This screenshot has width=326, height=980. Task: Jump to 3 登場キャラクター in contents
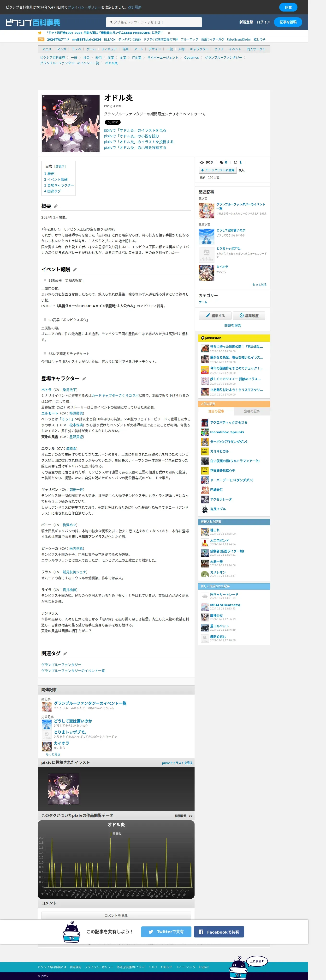59,186
